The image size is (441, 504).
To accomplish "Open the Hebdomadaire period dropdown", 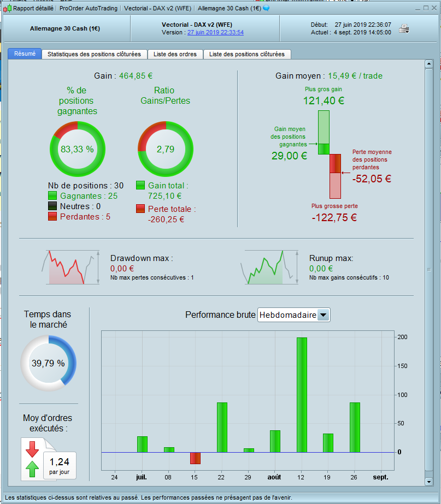I will (293, 315).
